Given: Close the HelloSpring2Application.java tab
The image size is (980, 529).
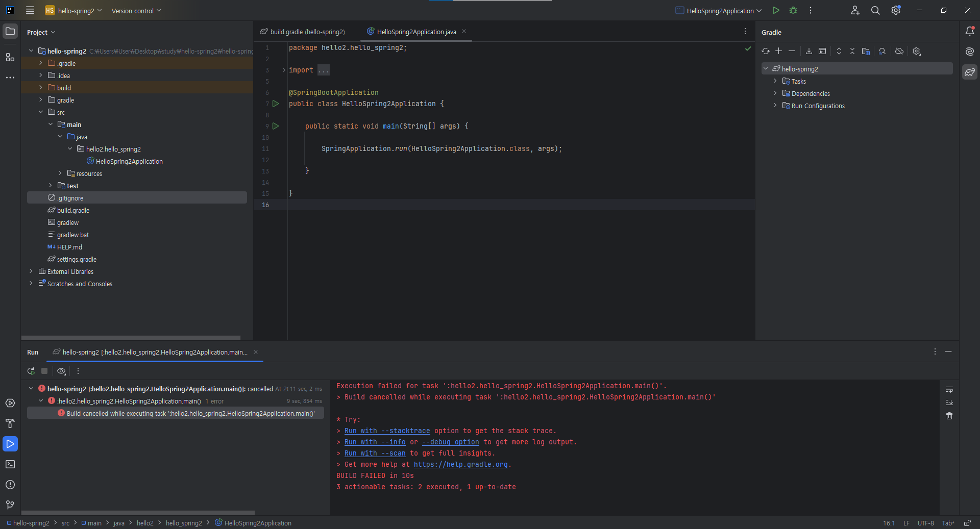Looking at the screenshot, I should (464, 31).
